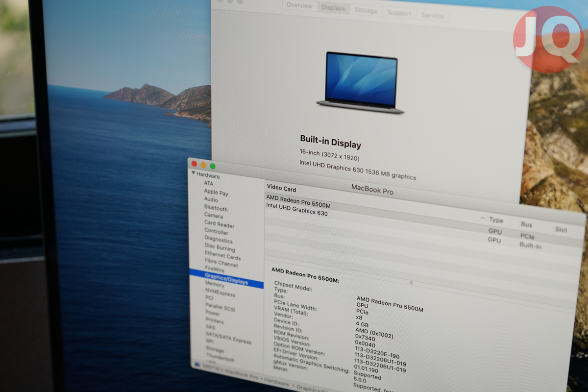Select NVMExpress in the sidebar

[220, 293]
